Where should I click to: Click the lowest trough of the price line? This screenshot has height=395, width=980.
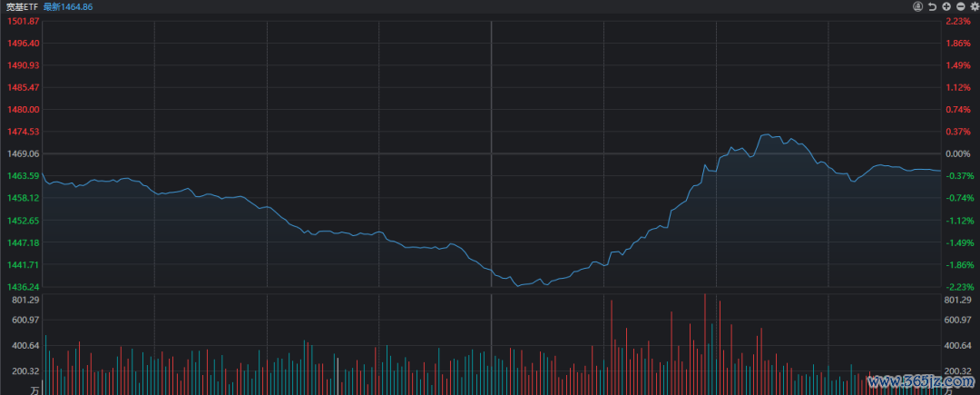pyautogui.click(x=520, y=285)
